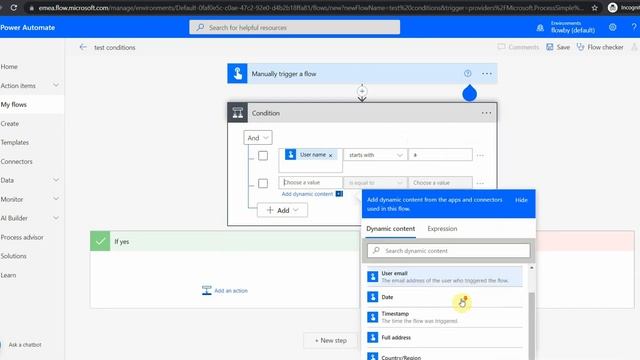Open the Incognito profile icon
Viewport: 640px width, 360px height.
pos(612,7)
